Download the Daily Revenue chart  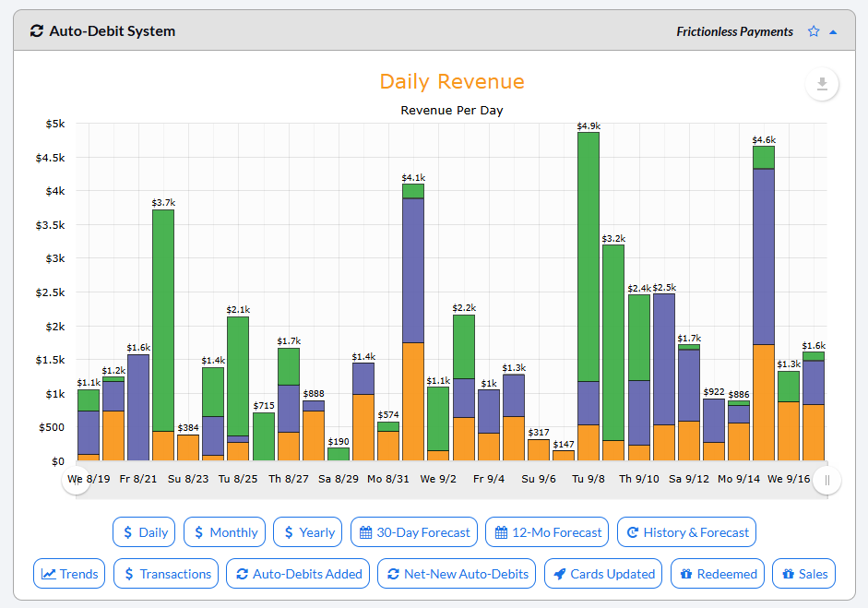click(822, 84)
